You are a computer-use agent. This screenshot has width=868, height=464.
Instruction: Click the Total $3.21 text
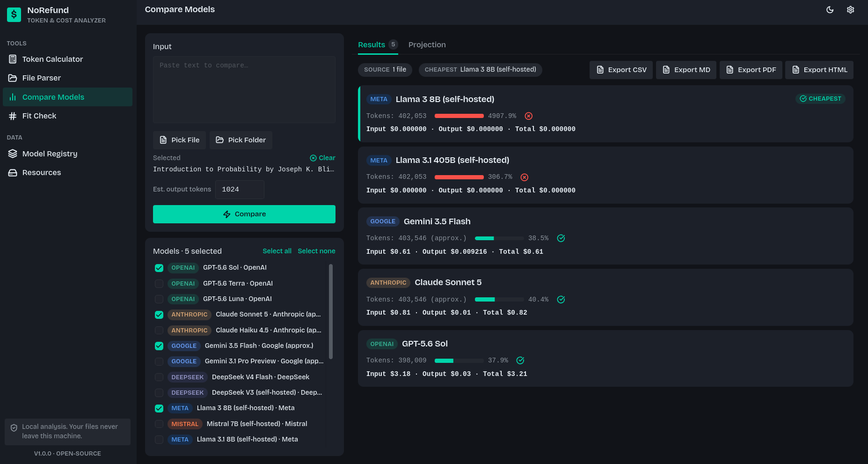click(x=505, y=374)
